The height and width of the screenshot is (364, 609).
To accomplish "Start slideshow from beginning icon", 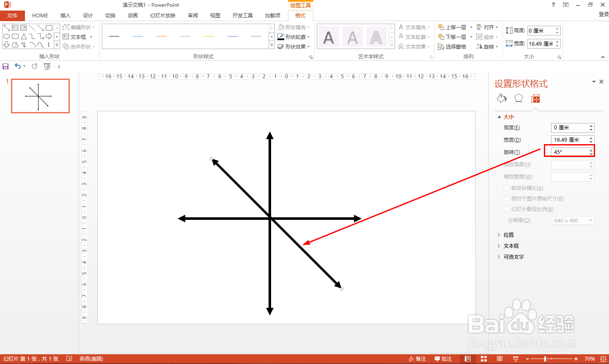I will [47, 66].
